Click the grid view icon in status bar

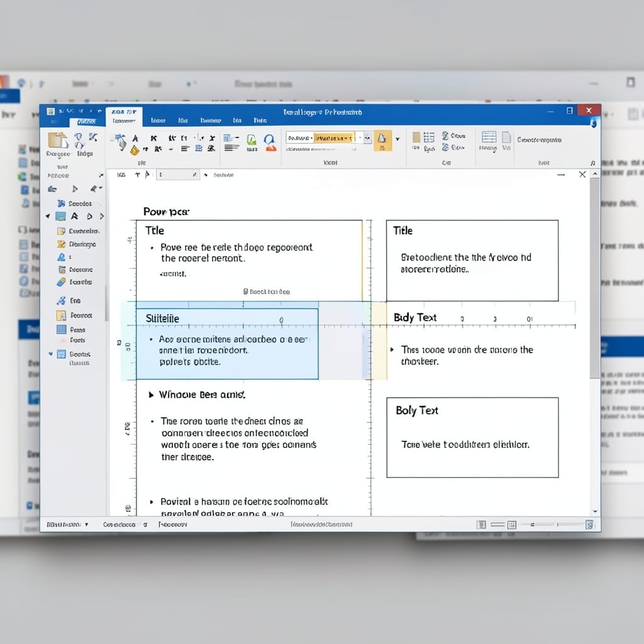click(512, 525)
